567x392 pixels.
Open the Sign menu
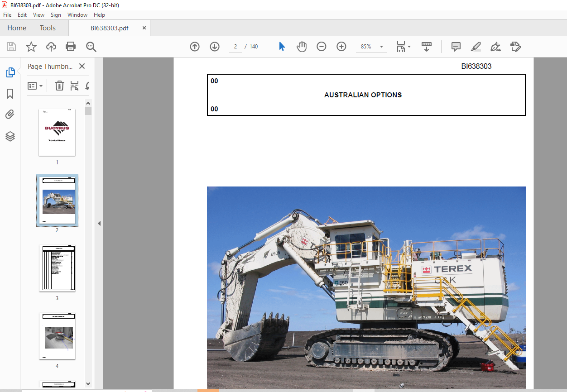[56, 15]
